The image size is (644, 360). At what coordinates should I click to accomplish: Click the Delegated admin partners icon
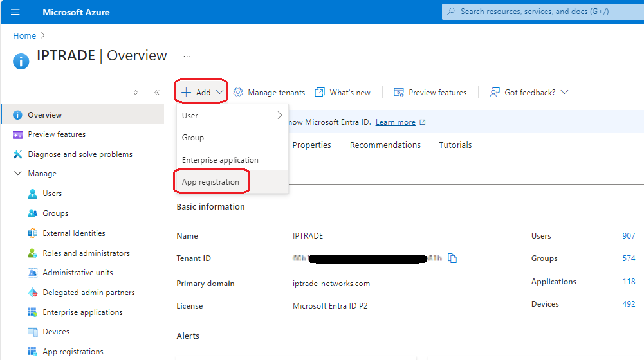(x=32, y=292)
